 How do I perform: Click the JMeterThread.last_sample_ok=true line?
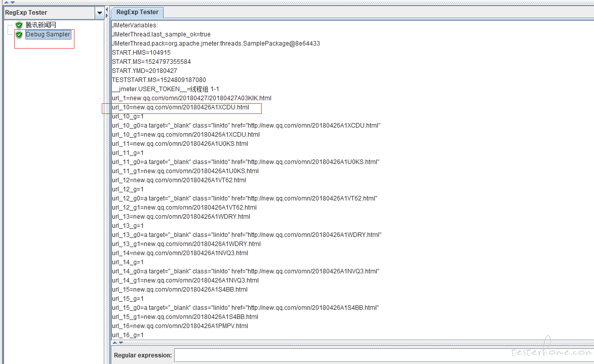161,34
